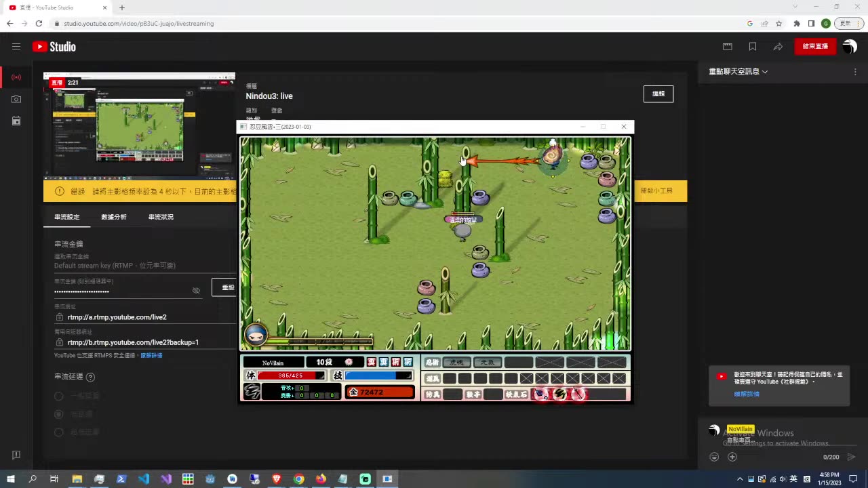The width and height of the screenshot is (868, 488).
Task: Open a new browser tab
Action: [122, 7]
